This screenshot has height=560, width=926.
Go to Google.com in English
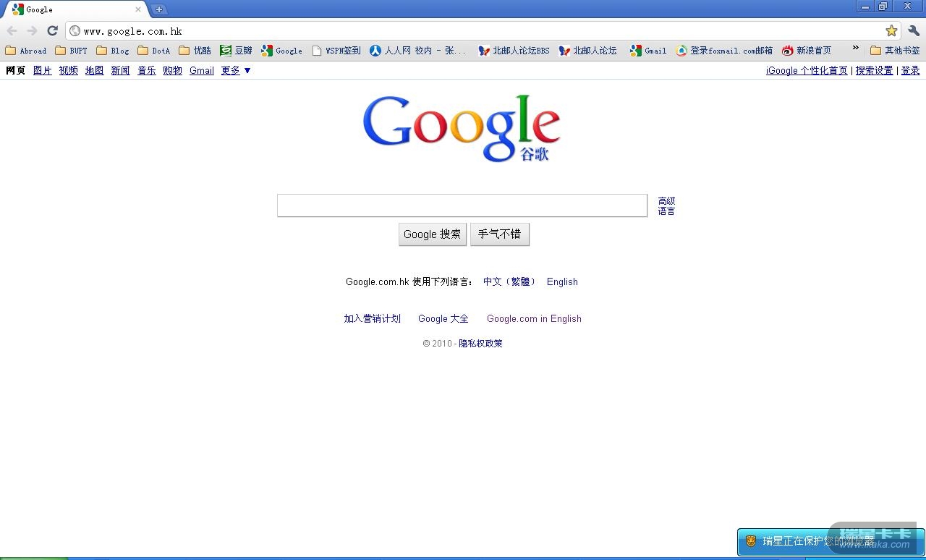click(x=534, y=318)
